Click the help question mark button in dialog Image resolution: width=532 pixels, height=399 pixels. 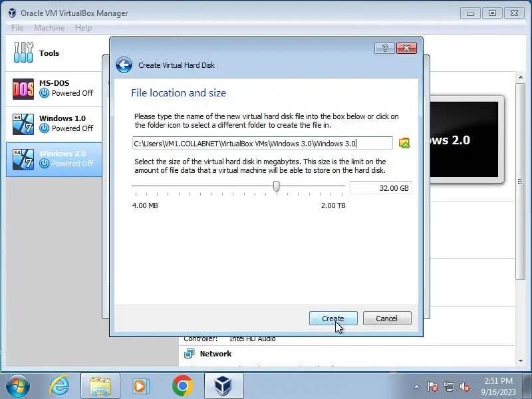384,48
